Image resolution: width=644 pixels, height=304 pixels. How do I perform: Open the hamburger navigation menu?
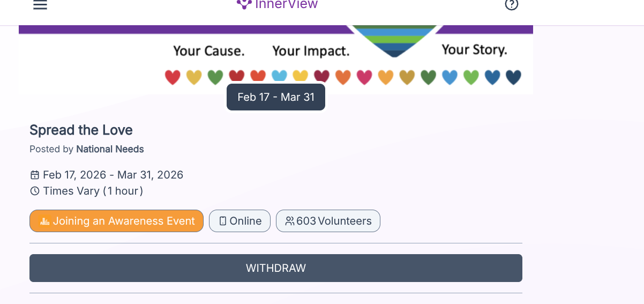point(40,5)
